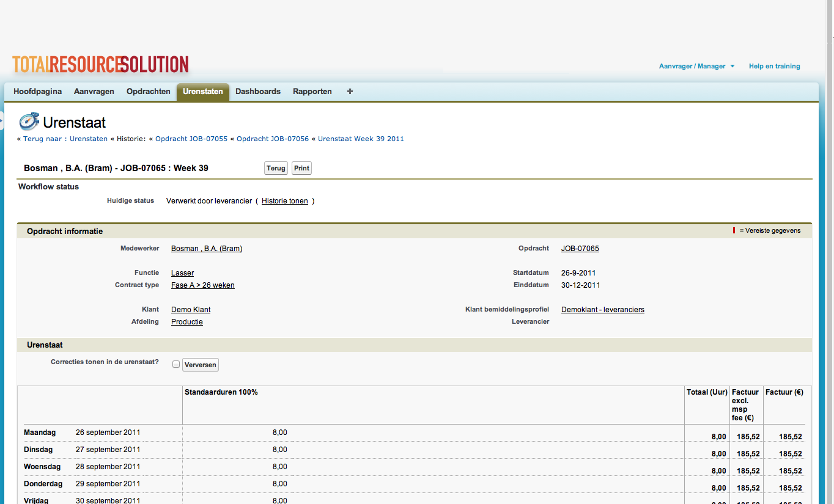Switch to the Aanvragen tab
The image size is (834, 504).
click(94, 92)
